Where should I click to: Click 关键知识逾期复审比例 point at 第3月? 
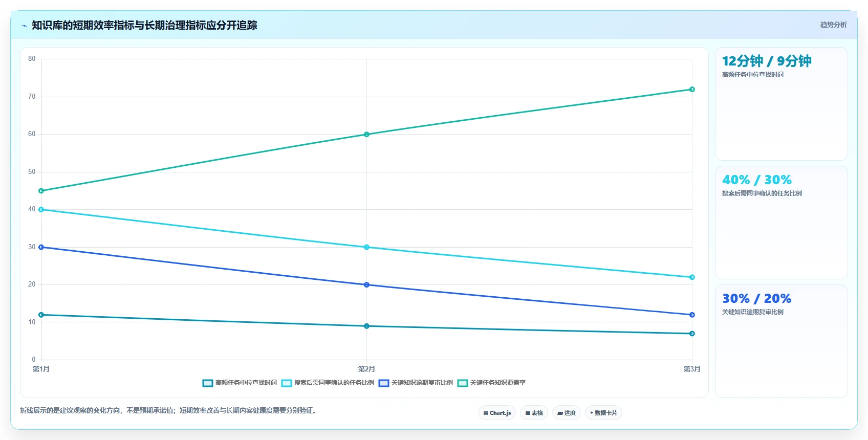click(x=692, y=315)
